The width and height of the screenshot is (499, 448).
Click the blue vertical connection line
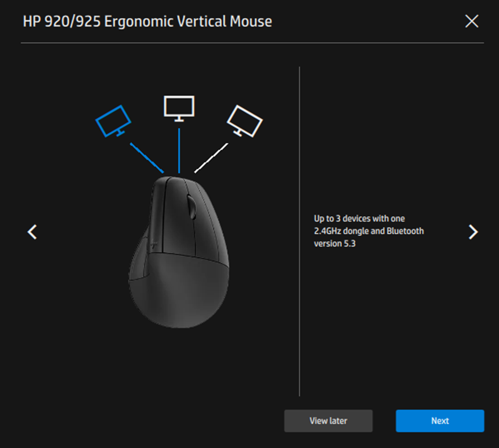(179, 150)
